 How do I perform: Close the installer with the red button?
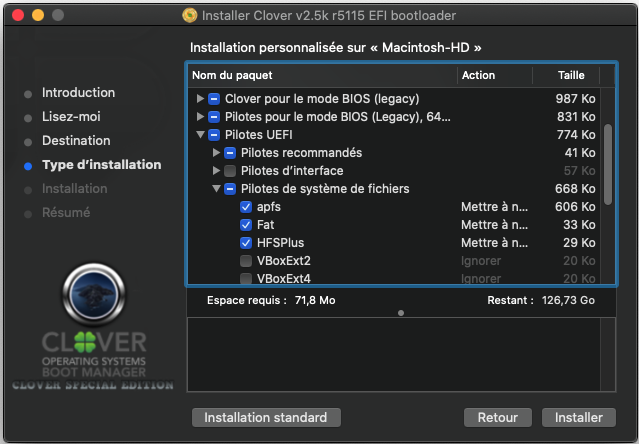18,15
